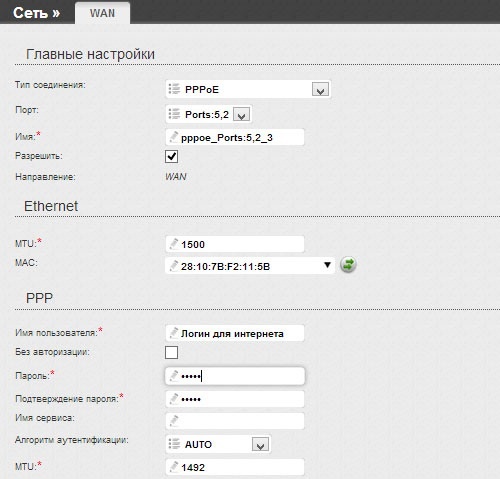This screenshot has height=479, width=500.
Task: Click the connection name pppoe_Ports:5,2_3 field
Action: tap(235, 137)
